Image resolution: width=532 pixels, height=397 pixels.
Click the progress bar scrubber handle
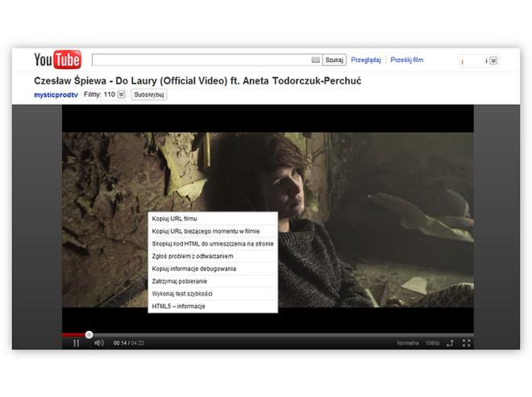pyautogui.click(x=89, y=335)
